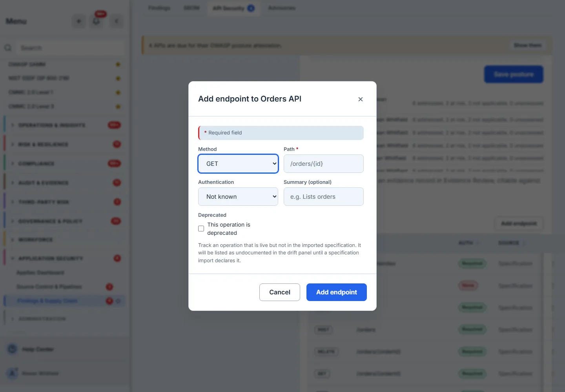This screenshot has width=565, height=392.
Task: Switch to the Findings tab in the background page
Action: tap(159, 8)
